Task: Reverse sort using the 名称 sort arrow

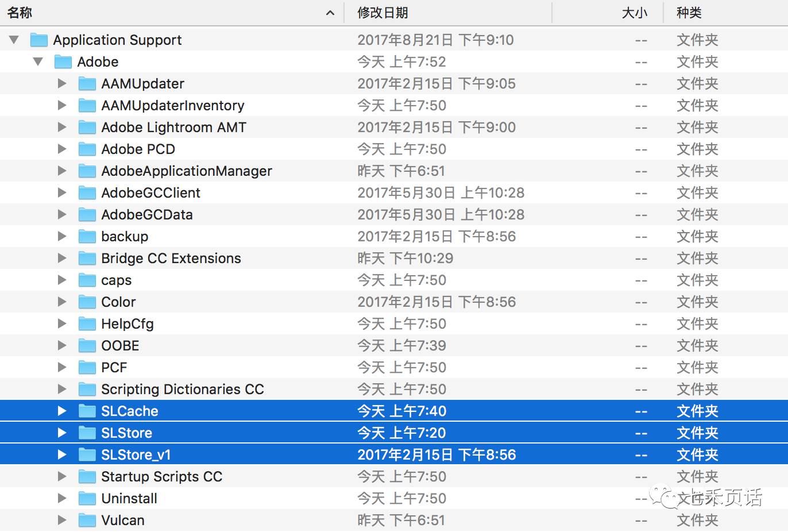Action: click(x=330, y=13)
